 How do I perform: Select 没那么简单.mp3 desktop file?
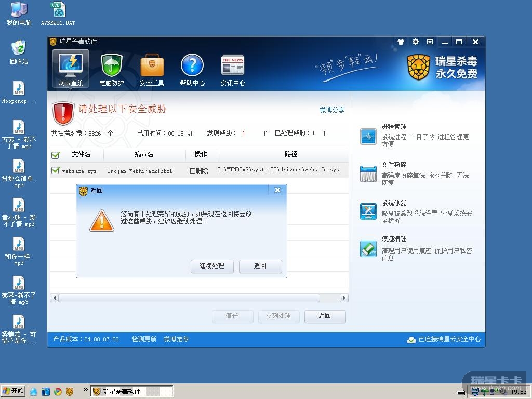pyautogui.click(x=19, y=174)
